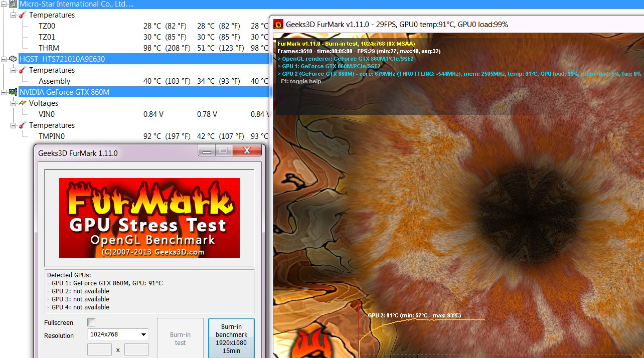Click the Burn-in test button
Image resolution: width=644 pixels, height=358 pixels.
coord(180,338)
